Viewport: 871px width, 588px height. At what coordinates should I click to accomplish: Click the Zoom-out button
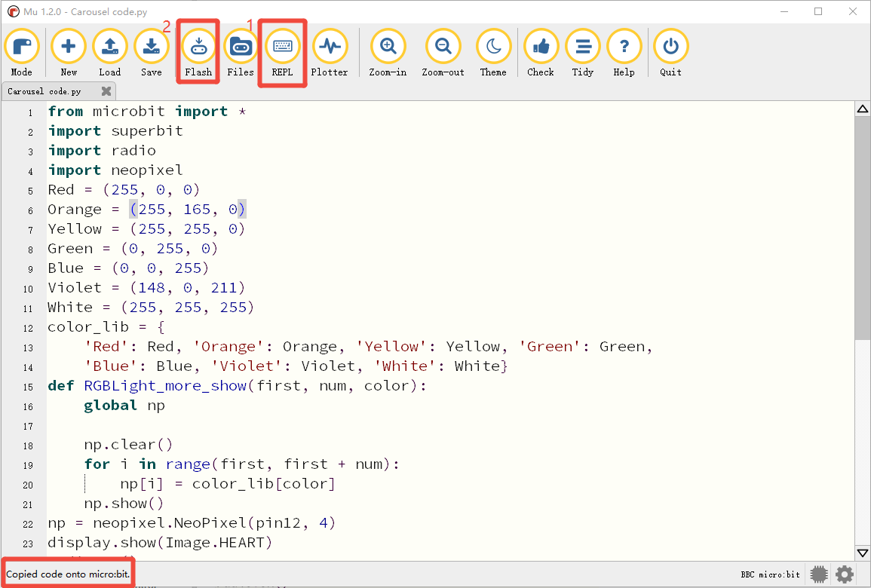click(x=443, y=53)
